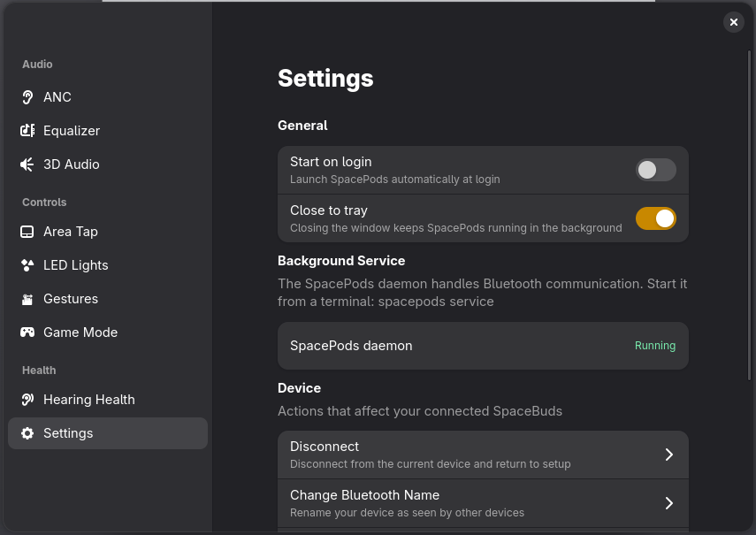Click the vertical scrollbar on the right
The image size is (756, 535).
pyautogui.click(x=749, y=215)
